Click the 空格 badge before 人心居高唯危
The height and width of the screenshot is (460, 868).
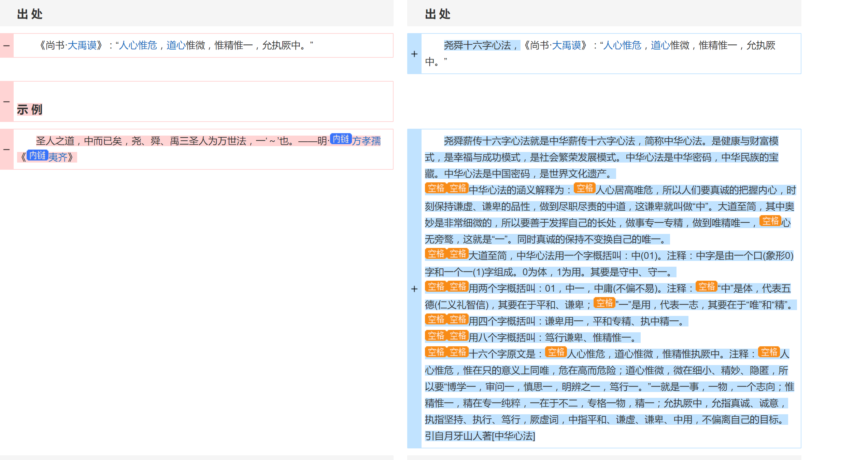(584, 188)
